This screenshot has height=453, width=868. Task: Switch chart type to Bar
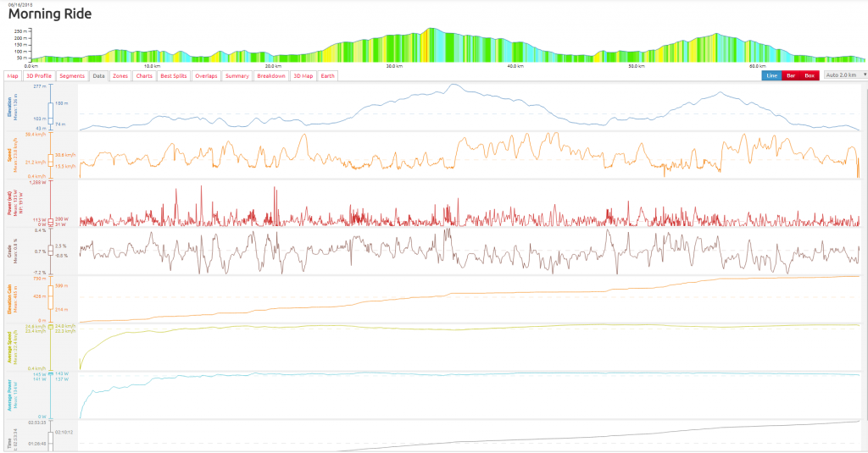(x=791, y=75)
